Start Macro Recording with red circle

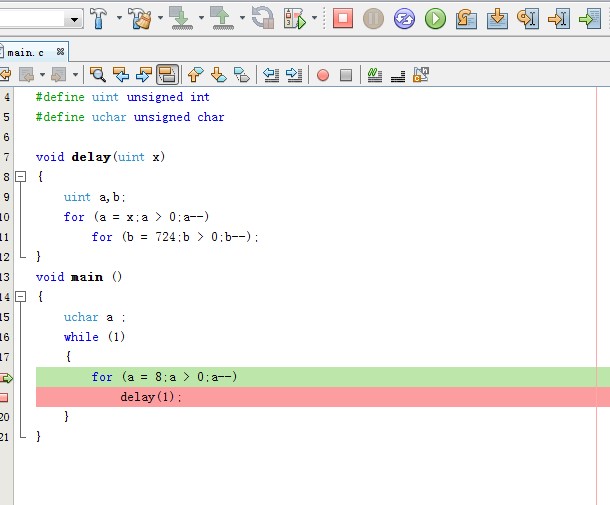[x=323, y=75]
